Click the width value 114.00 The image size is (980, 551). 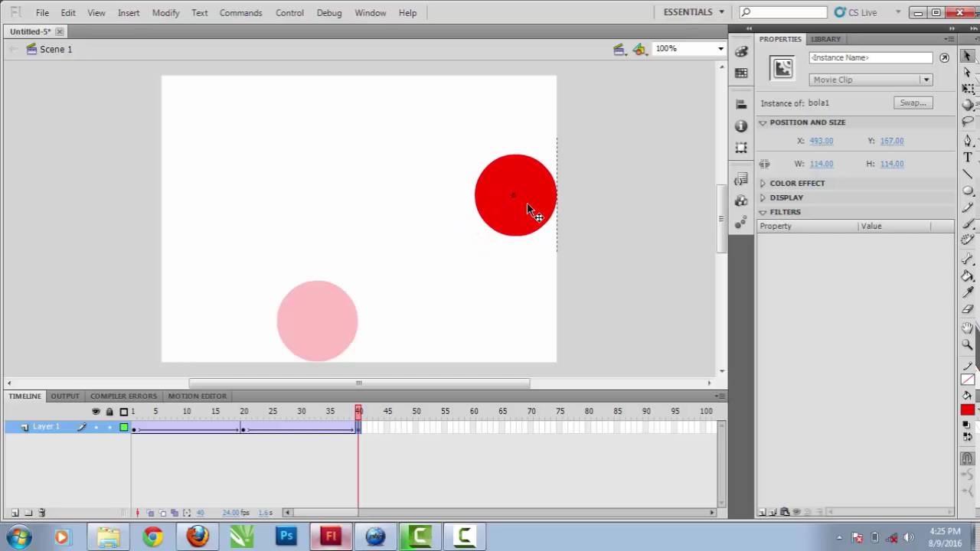[821, 164]
